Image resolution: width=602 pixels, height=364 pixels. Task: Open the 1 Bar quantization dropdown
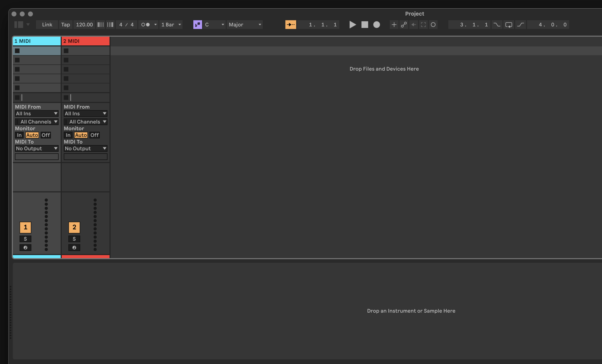tap(171, 25)
